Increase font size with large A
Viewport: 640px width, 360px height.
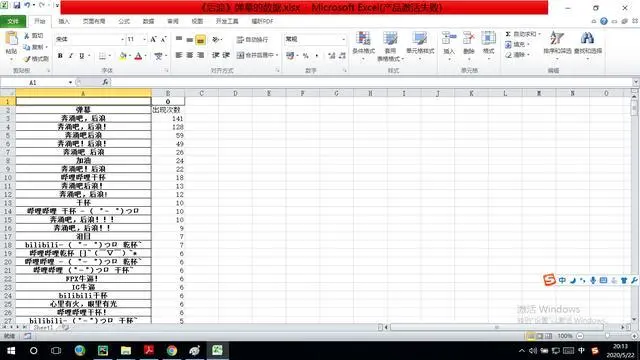pyautogui.click(x=153, y=39)
